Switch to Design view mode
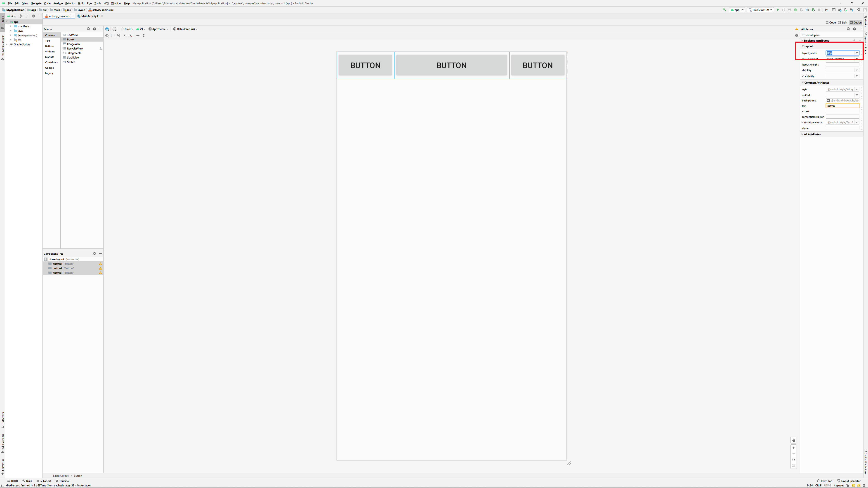 856,23
